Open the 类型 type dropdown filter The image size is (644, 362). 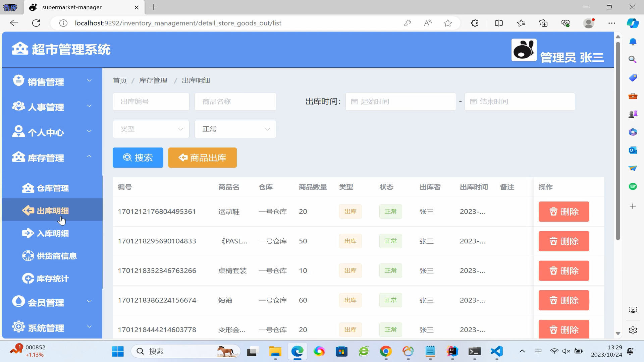151,129
